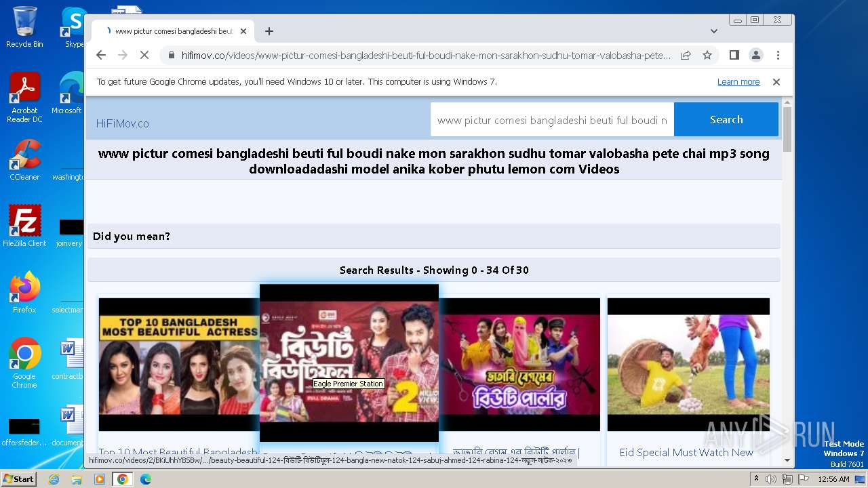Image resolution: width=868 pixels, height=488 pixels.
Task: Click the lock icon in address bar
Action: click(171, 56)
